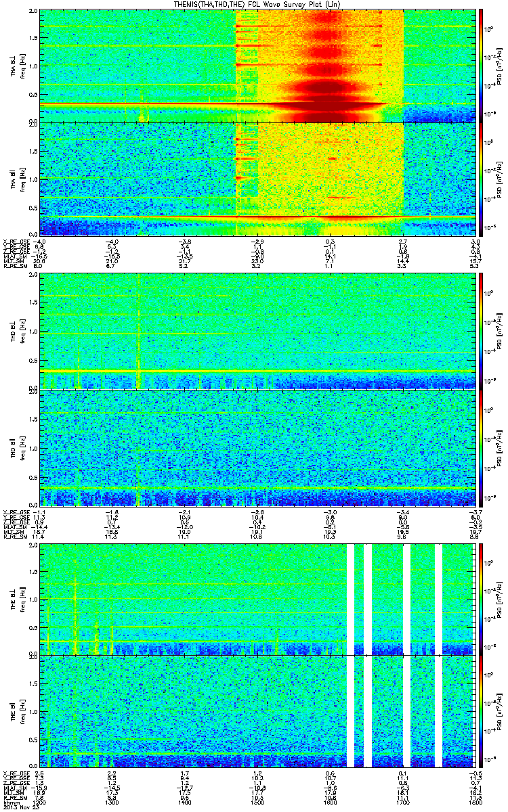Click the 1700 time tick label
This screenshot has width=508, height=812.
[x=403, y=801]
